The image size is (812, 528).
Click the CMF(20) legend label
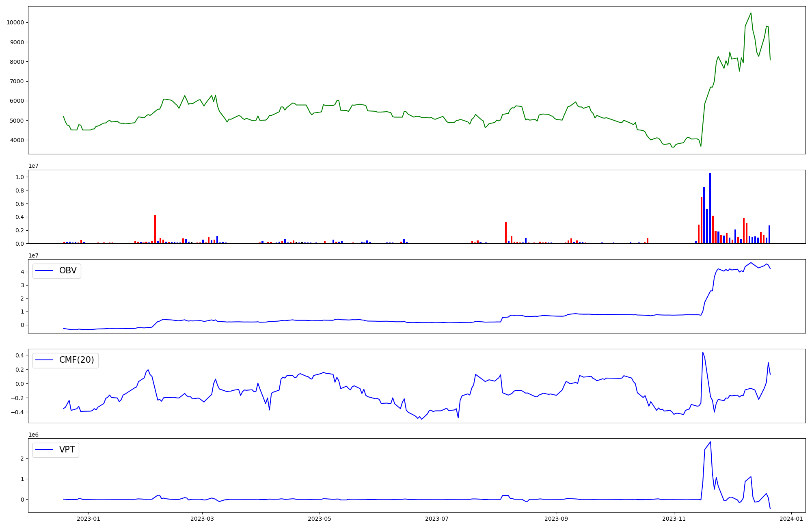(76, 360)
